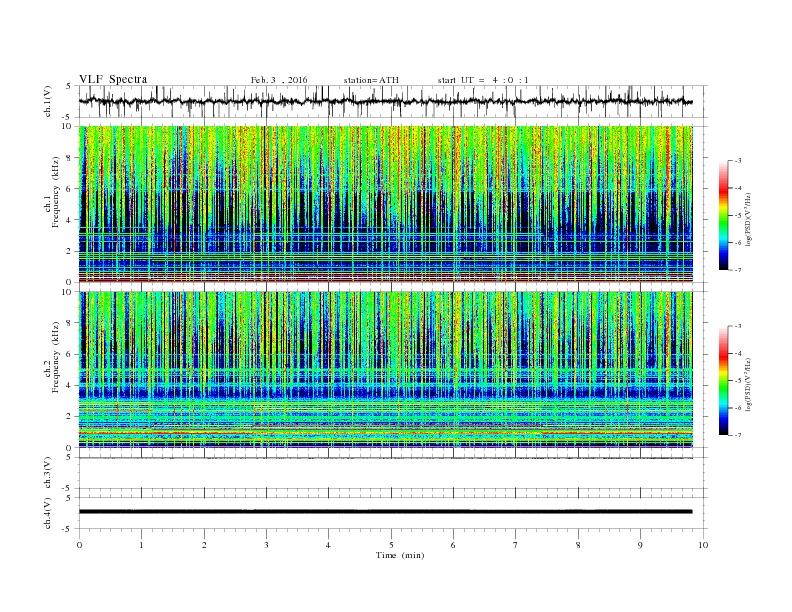Click the "station=ATH" header text
Image resolution: width=792 pixels, height=612 pixels.
point(371,80)
